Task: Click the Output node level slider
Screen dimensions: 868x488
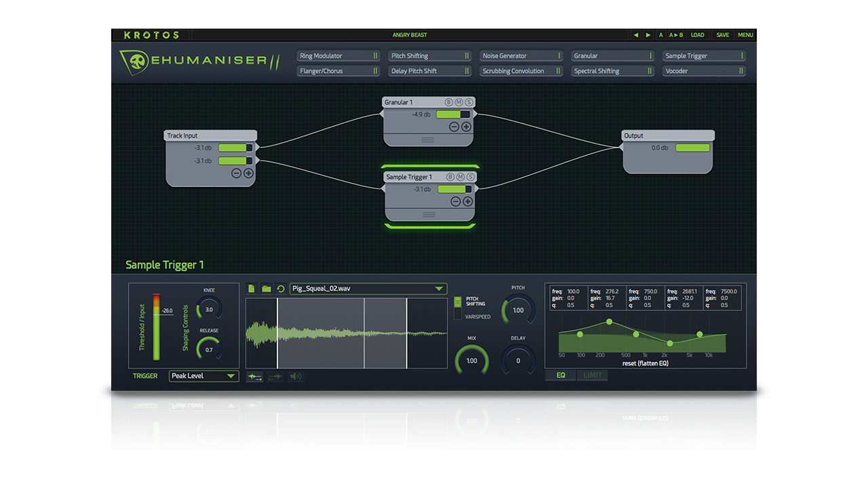Action: pos(692,148)
